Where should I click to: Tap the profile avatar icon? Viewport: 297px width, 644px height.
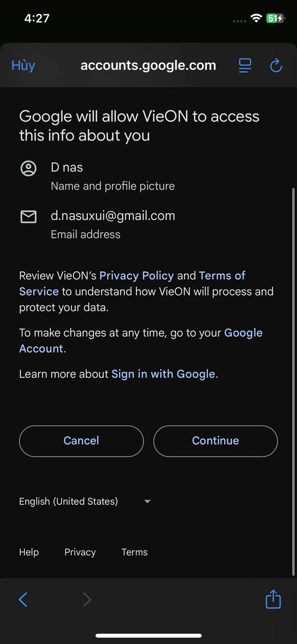point(29,168)
